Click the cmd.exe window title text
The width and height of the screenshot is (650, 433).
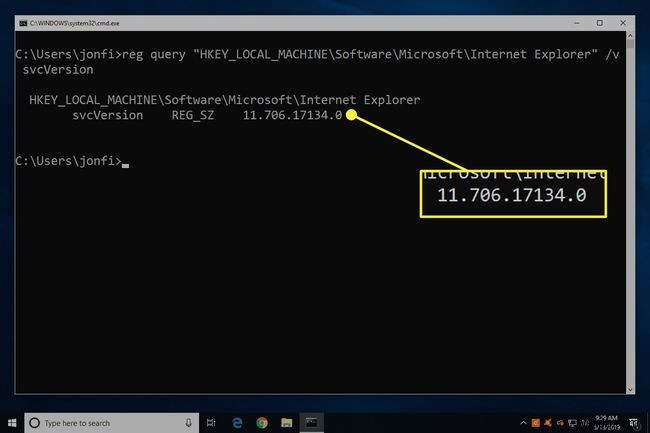[75, 23]
